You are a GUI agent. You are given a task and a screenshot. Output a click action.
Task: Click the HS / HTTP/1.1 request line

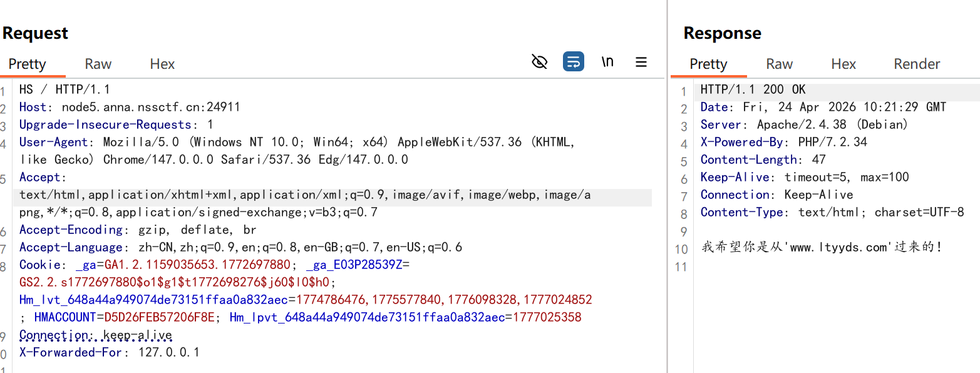click(x=64, y=89)
